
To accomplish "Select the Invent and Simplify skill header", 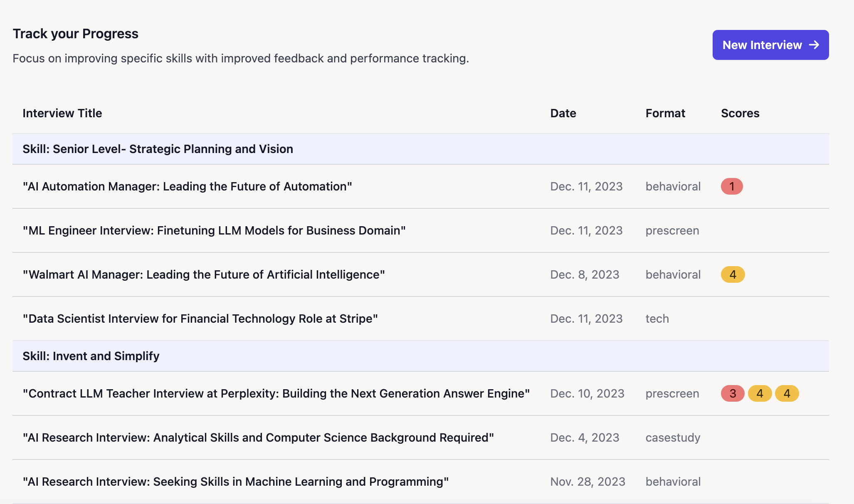I will (x=91, y=356).
